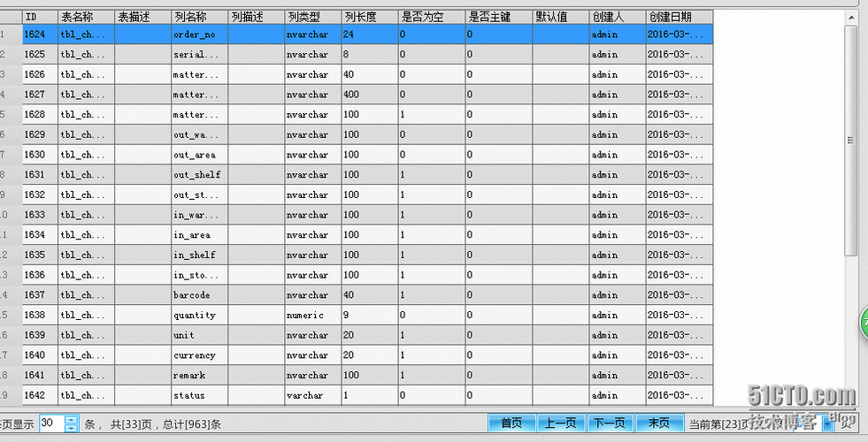The width and height of the screenshot is (868, 442).
Task: Jump to last page with 末页
Action: [x=659, y=423]
